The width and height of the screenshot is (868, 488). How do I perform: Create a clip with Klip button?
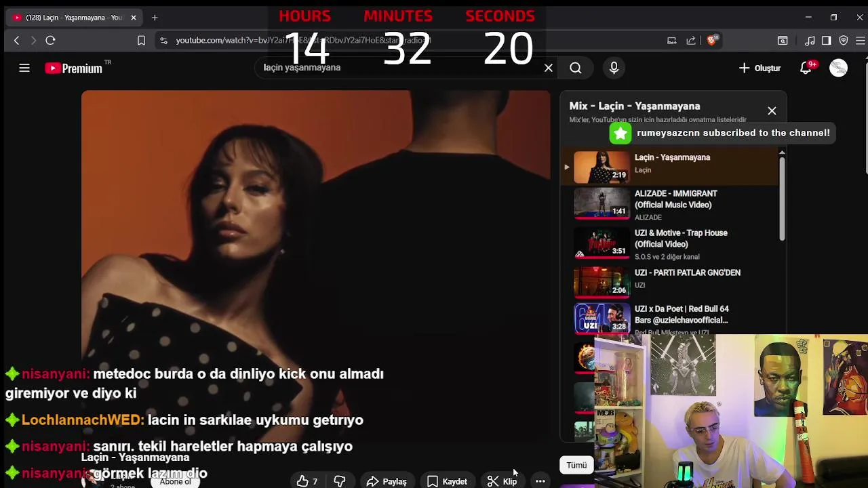(x=502, y=481)
